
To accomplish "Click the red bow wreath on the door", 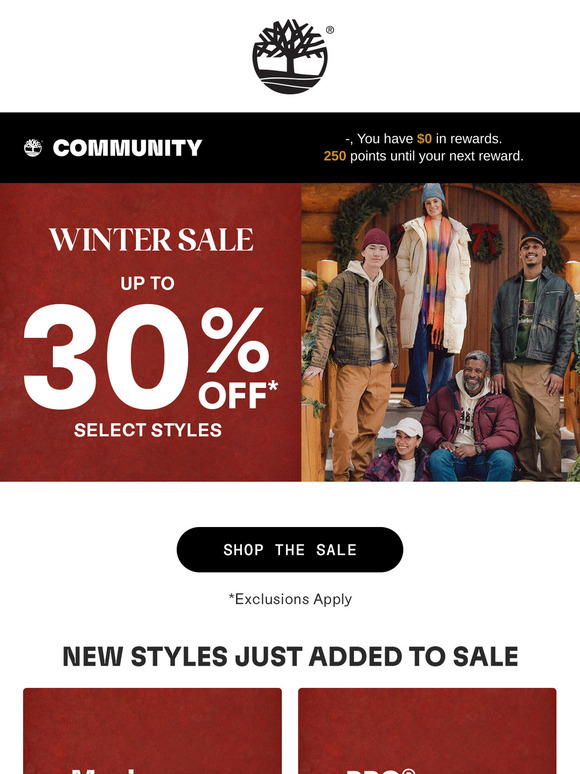I will click(x=486, y=242).
